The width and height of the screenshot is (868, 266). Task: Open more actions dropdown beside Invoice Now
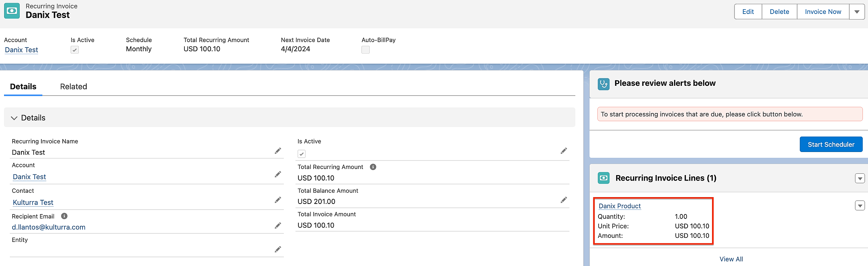(x=857, y=12)
